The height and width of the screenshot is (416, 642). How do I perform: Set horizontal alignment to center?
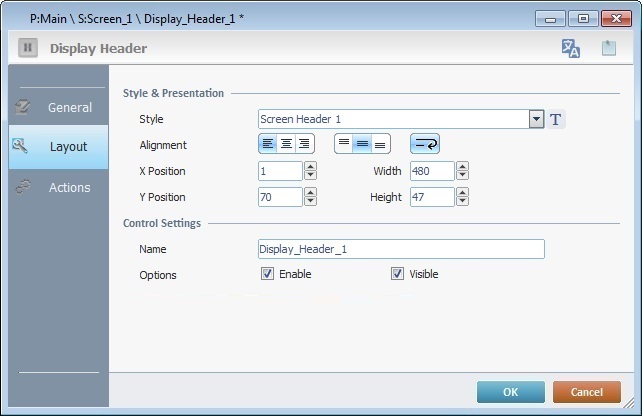coord(286,145)
